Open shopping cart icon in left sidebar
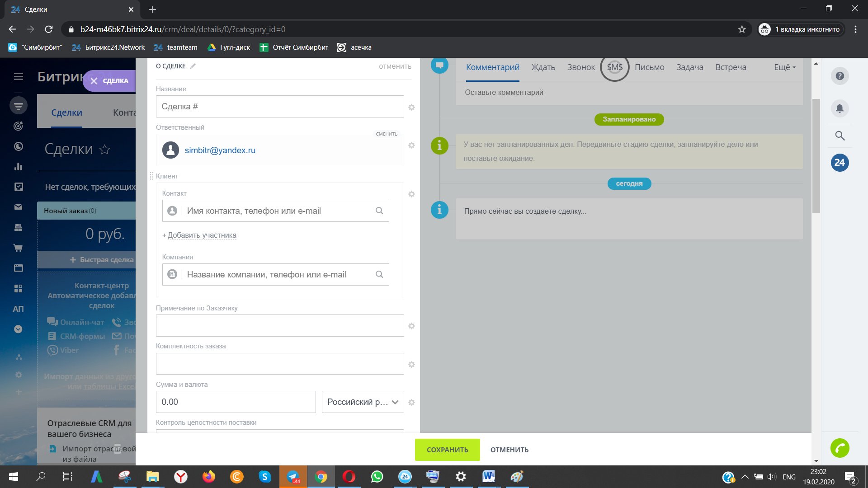The height and width of the screenshot is (488, 868). click(x=18, y=248)
